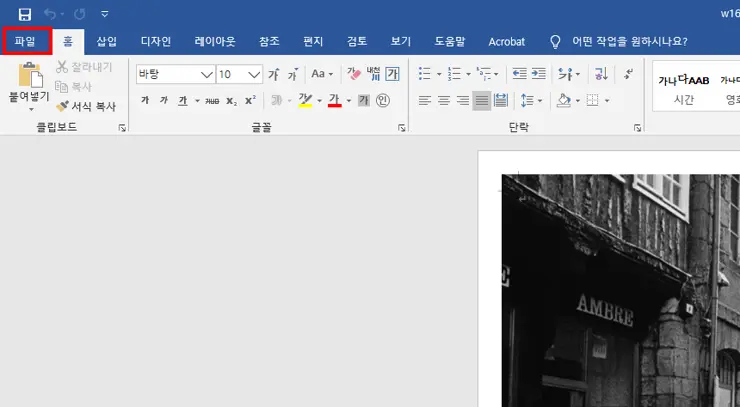This screenshot has height=407, width=740.
Task: Open Customize Quick Access Toolbar dropdown
Action: 105,14
